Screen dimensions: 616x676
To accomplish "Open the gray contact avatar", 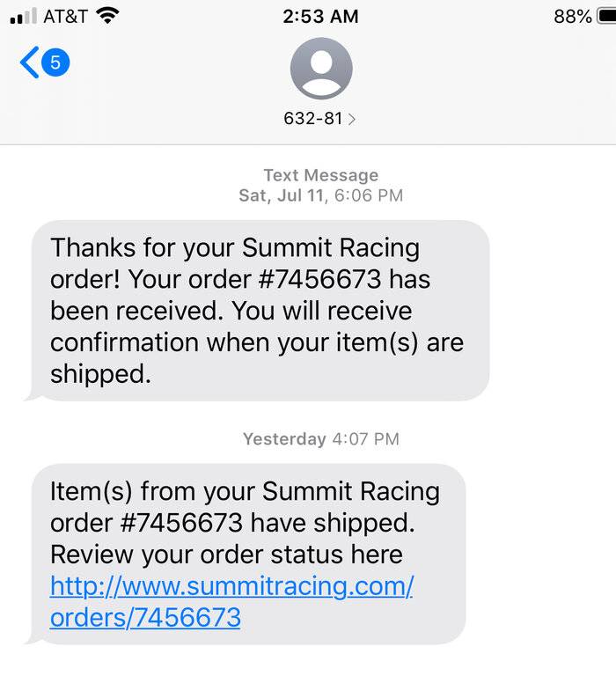I will (x=320, y=69).
